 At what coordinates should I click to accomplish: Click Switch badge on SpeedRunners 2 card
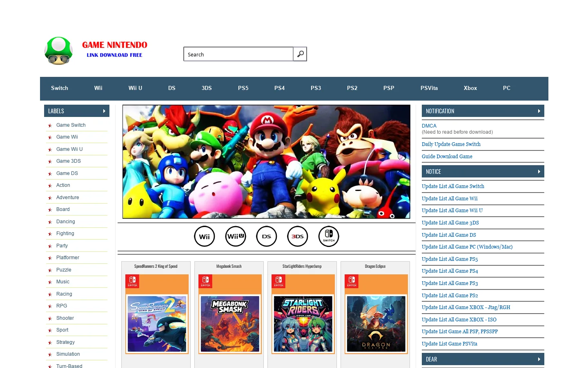pos(132,281)
